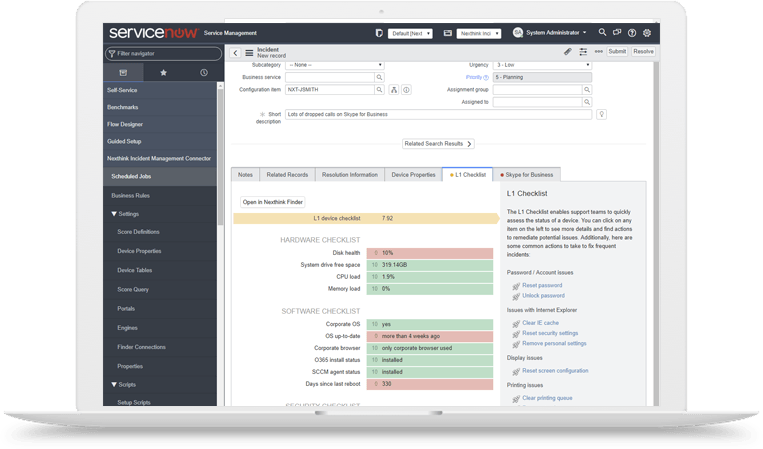This screenshot has height=449, width=763.
Task: Open the Nexthink Inci application dropdown
Action: coord(479,34)
